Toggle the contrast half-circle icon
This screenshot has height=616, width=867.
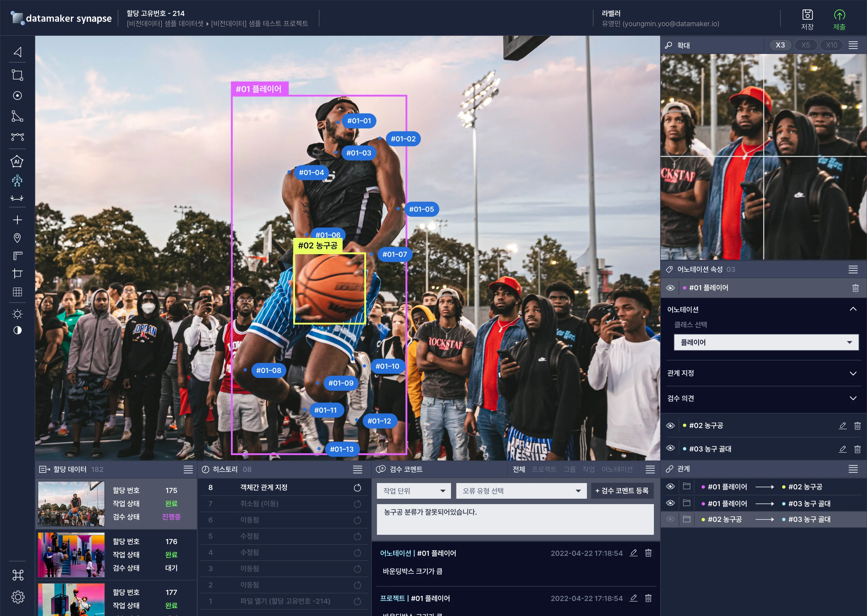pyautogui.click(x=17, y=330)
